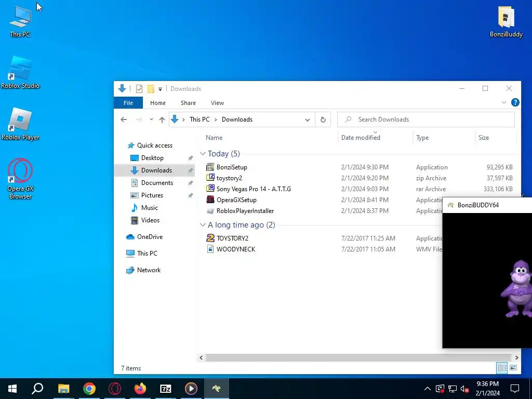Select This PC in the navigation pane
The image size is (532, 399).
pyautogui.click(x=147, y=253)
